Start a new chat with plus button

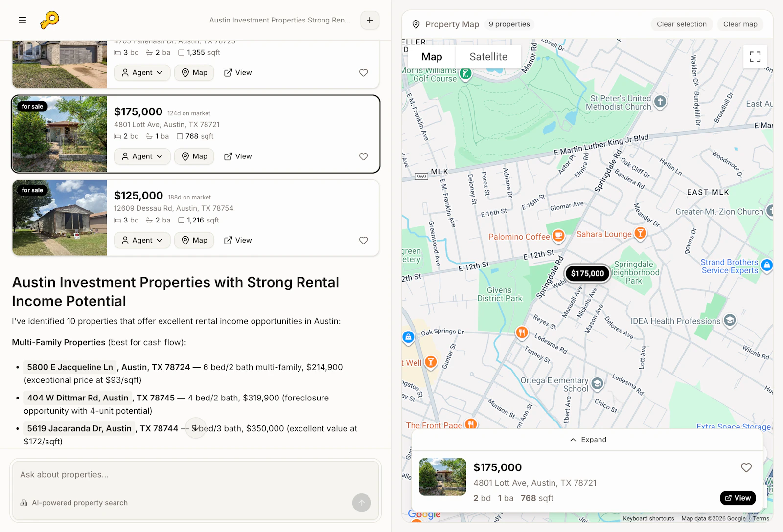point(370,20)
